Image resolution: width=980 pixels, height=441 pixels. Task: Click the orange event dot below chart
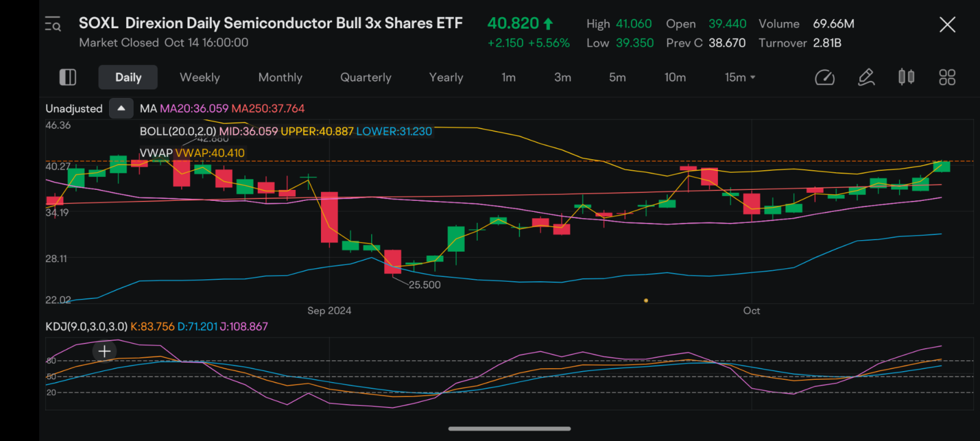click(x=646, y=301)
